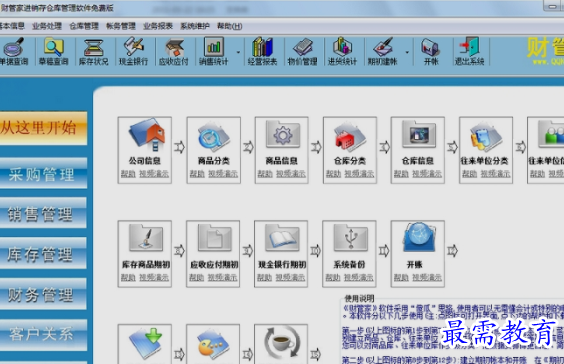The image size is (564, 364).
Task: Open third-row download arrow folder icon
Action: 146,344
